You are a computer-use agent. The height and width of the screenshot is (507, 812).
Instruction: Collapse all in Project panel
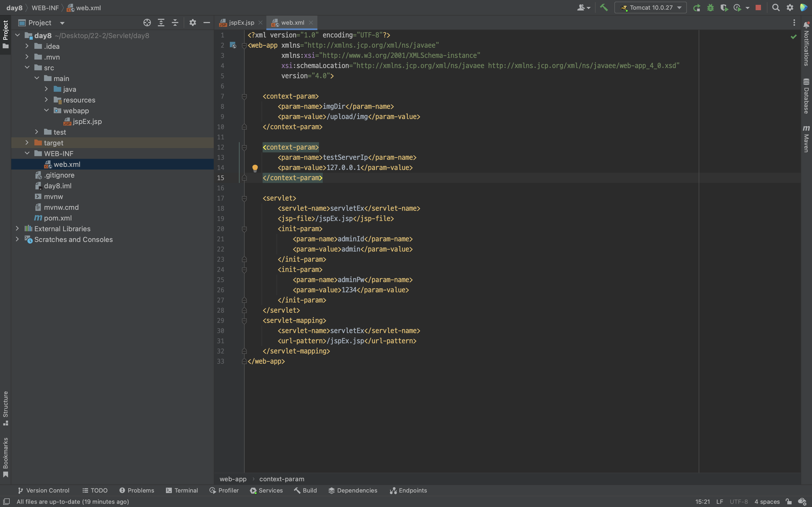pos(175,23)
